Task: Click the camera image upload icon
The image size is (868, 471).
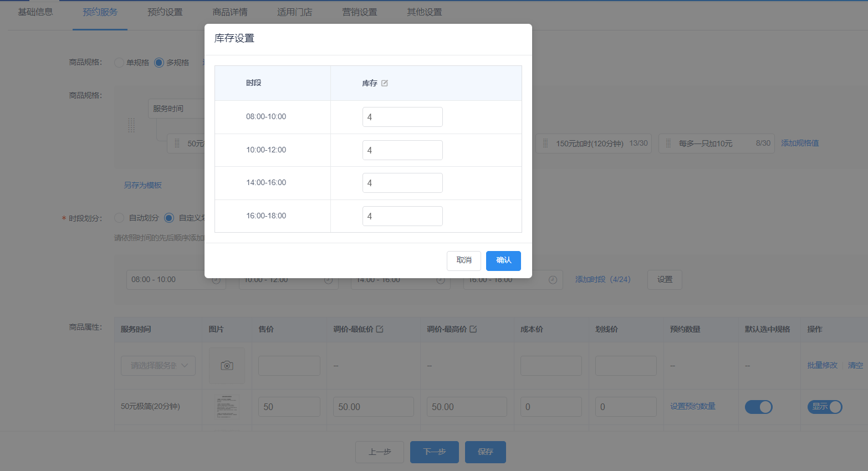Action: 227,366
